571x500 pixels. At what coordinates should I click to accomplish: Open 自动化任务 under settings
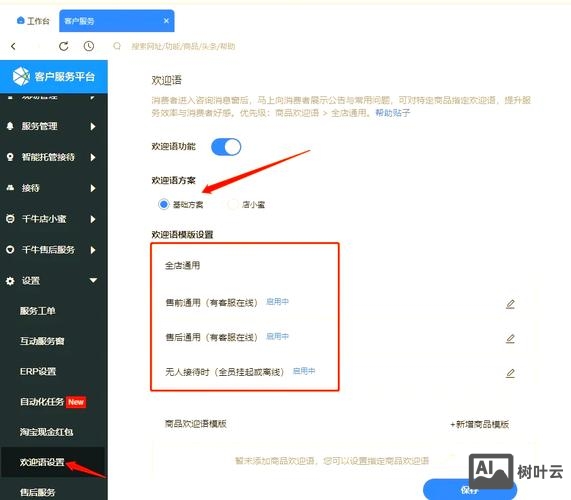pos(42,402)
